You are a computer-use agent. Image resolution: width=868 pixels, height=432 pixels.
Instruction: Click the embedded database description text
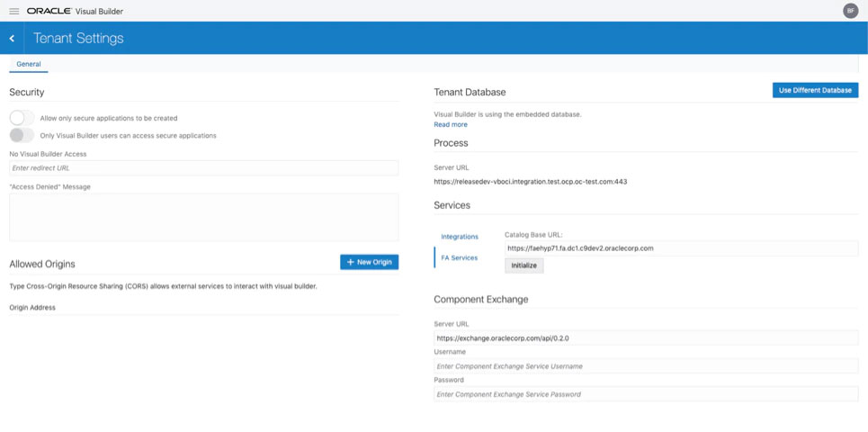507,114
